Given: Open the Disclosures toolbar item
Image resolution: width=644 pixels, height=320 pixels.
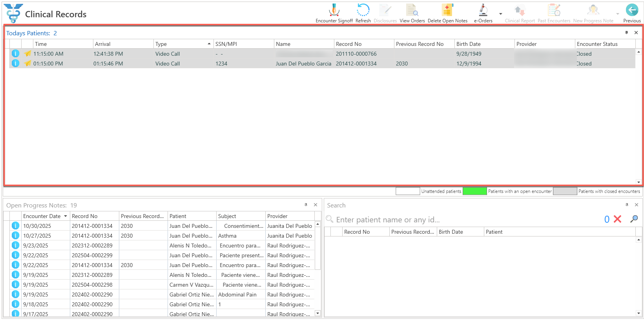Looking at the screenshot, I should pos(385,13).
